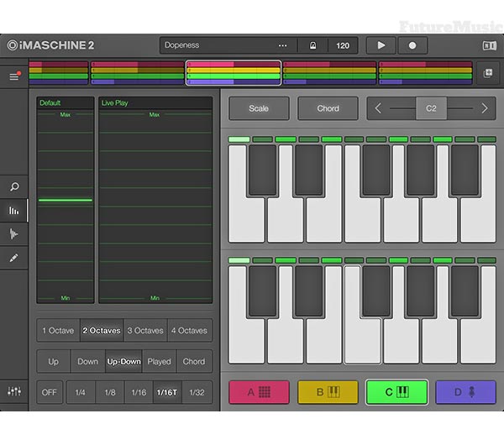Viewport: 504px width, 445px height.
Task: Start recording with the record button
Action: 412,45
